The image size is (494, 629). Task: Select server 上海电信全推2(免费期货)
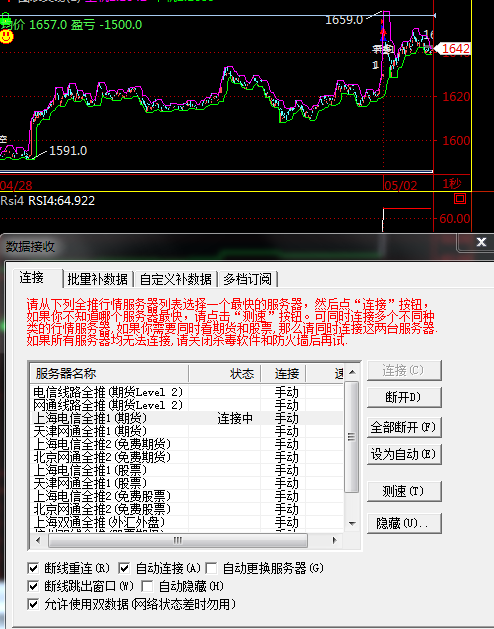[102, 444]
